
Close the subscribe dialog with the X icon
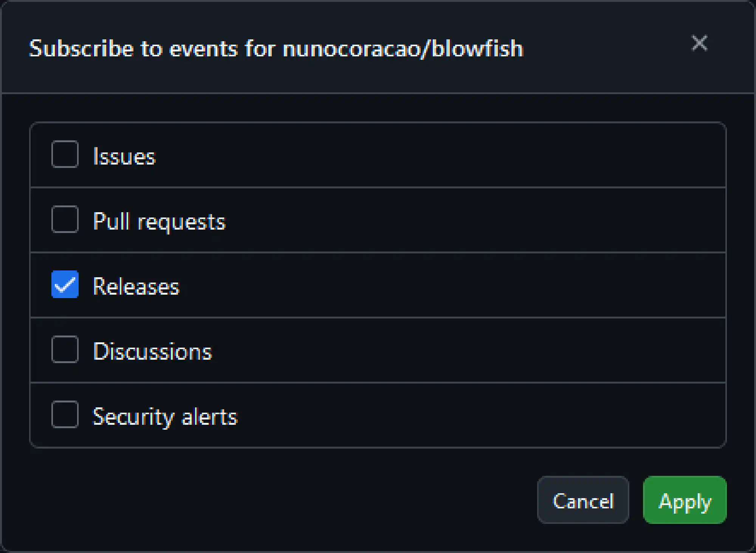point(699,43)
